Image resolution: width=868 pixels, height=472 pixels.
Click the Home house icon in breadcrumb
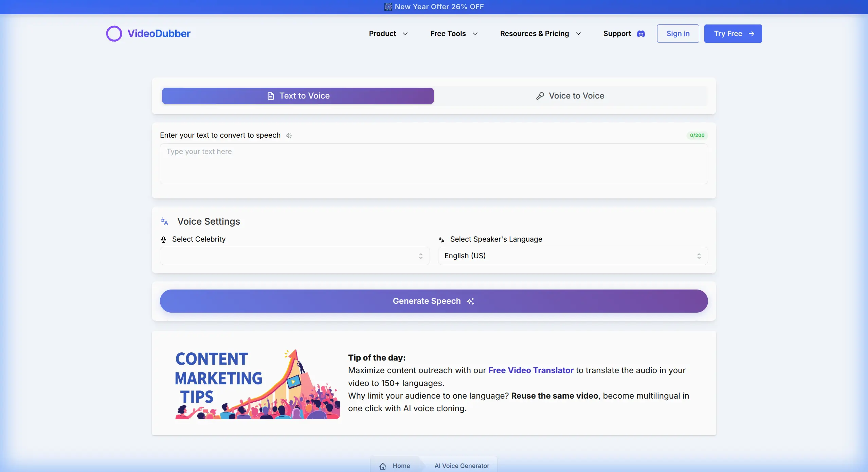click(383, 466)
